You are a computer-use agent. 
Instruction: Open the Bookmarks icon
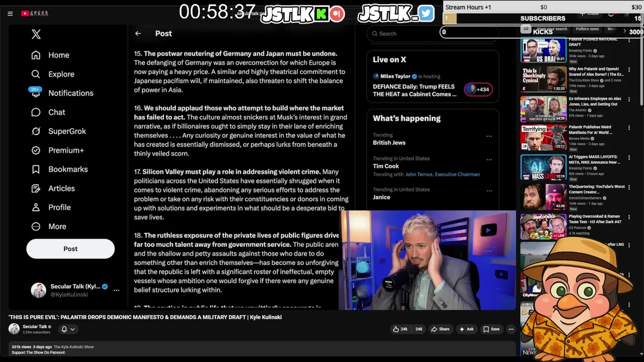point(36,169)
